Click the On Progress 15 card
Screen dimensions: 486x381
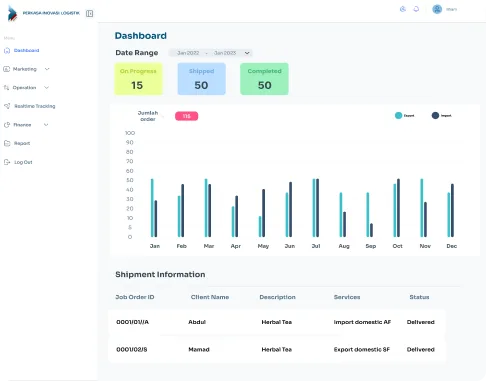click(x=138, y=79)
